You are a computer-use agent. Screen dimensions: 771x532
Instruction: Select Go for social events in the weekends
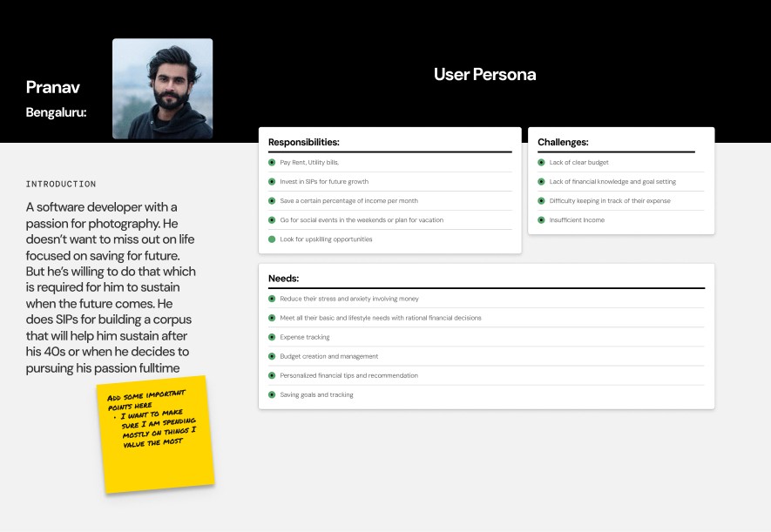point(362,220)
